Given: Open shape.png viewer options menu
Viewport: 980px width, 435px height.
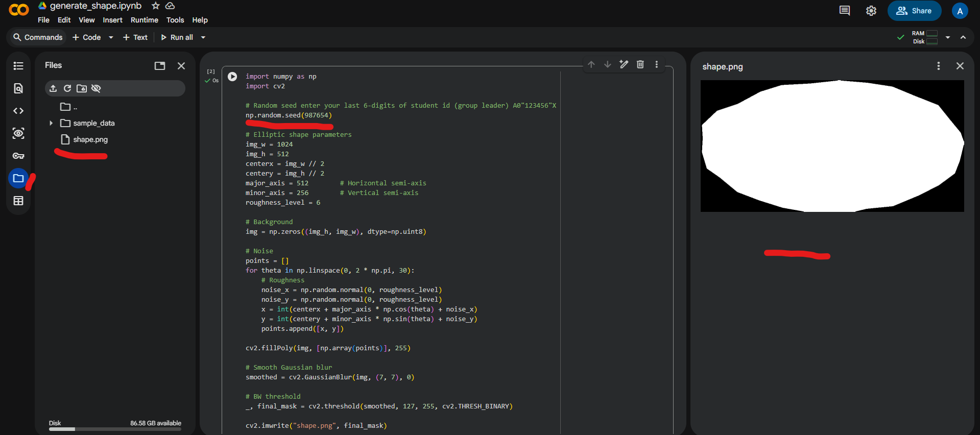Looking at the screenshot, I should click(938, 66).
